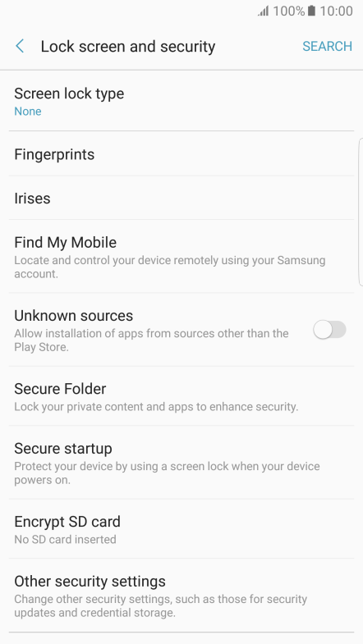The height and width of the screenshot is (644, 363).
Task: Expand Other security settings
Action: tap(181, 595)
